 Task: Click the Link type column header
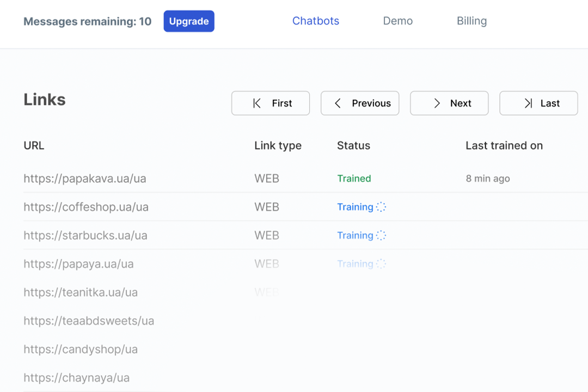[278, 145]
